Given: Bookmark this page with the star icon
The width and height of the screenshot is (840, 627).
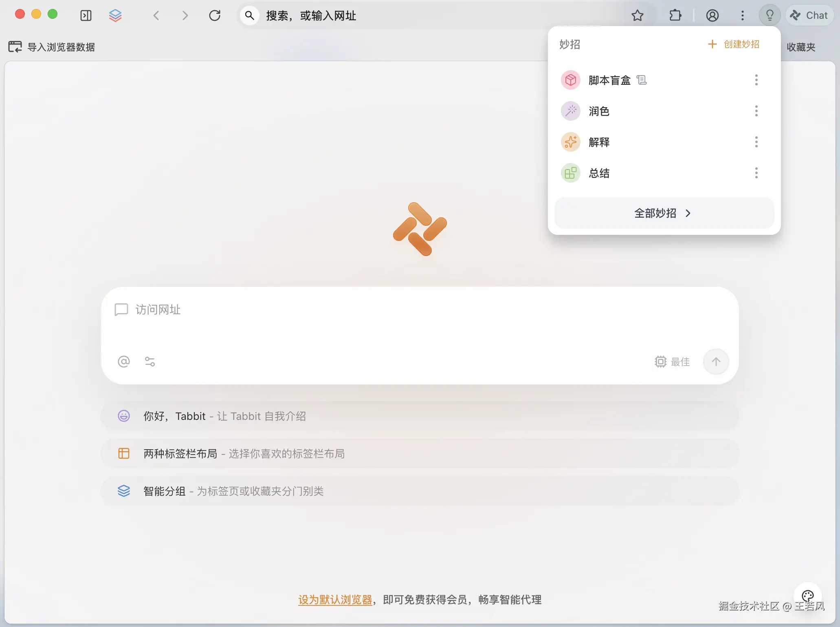Looking at the screenshot, I should tap(638, 15).
